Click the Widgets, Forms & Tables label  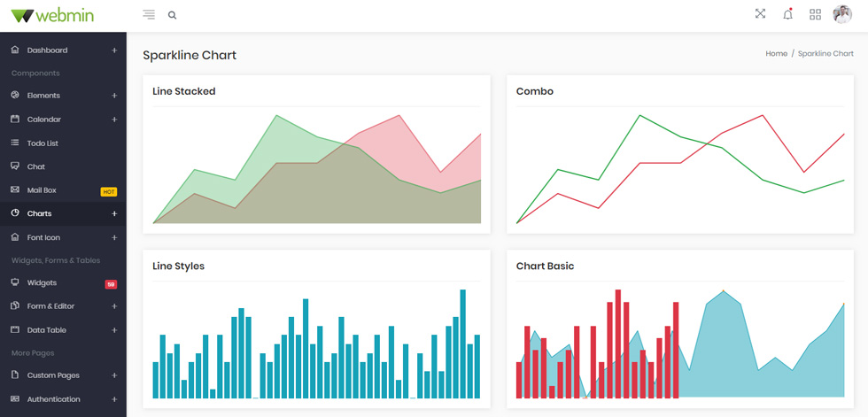56,260
